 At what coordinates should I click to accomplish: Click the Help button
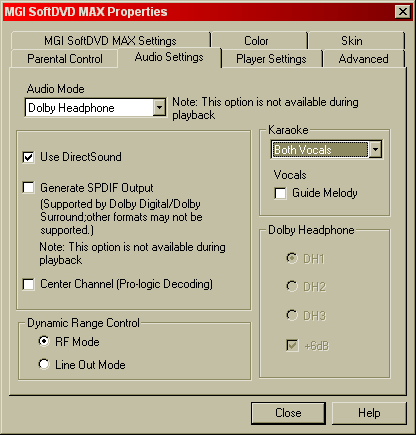tap(369, 413)
